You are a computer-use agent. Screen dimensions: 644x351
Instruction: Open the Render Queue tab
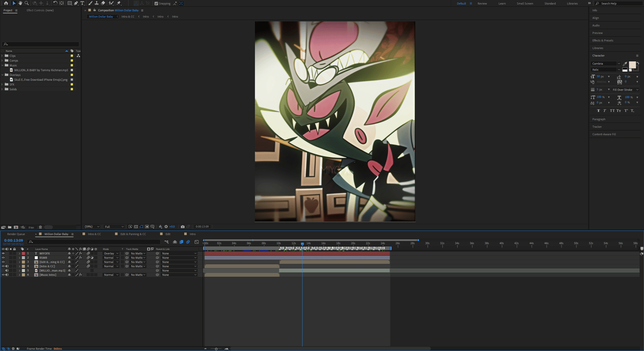16,234
